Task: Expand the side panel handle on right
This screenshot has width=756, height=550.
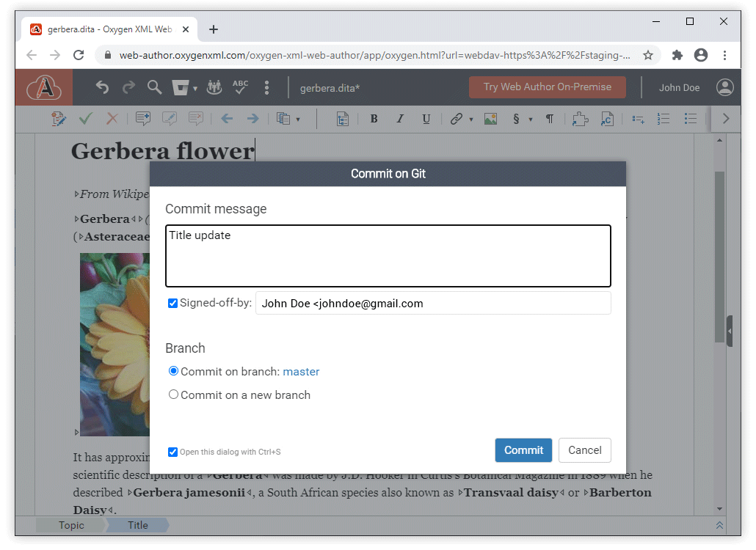Action: tap(730, 331)
